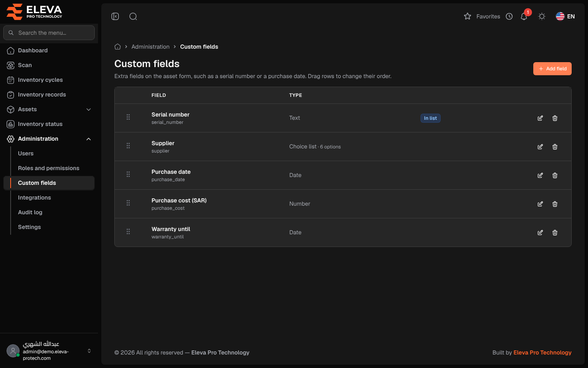Open language selector EN flag
Viewport: 588px width, 368px height.
[x=566, y=16]
